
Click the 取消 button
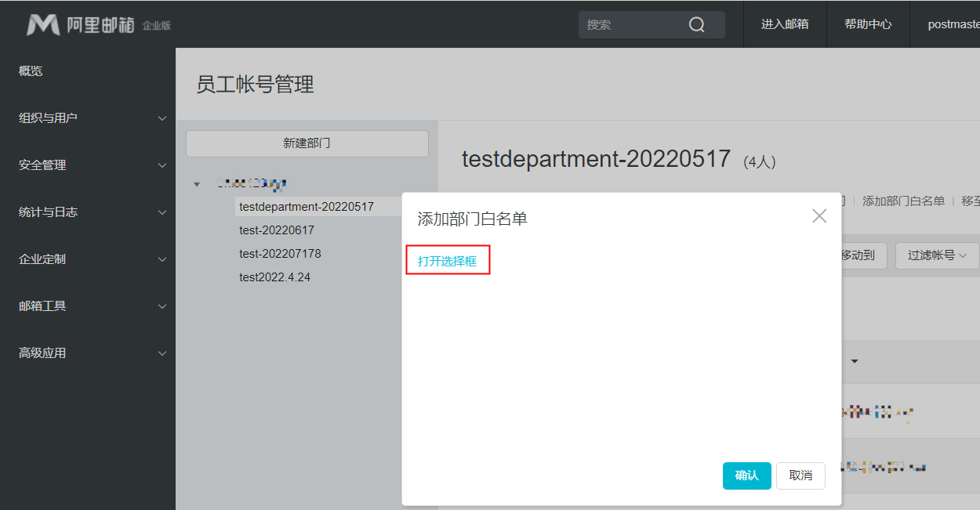800,476
